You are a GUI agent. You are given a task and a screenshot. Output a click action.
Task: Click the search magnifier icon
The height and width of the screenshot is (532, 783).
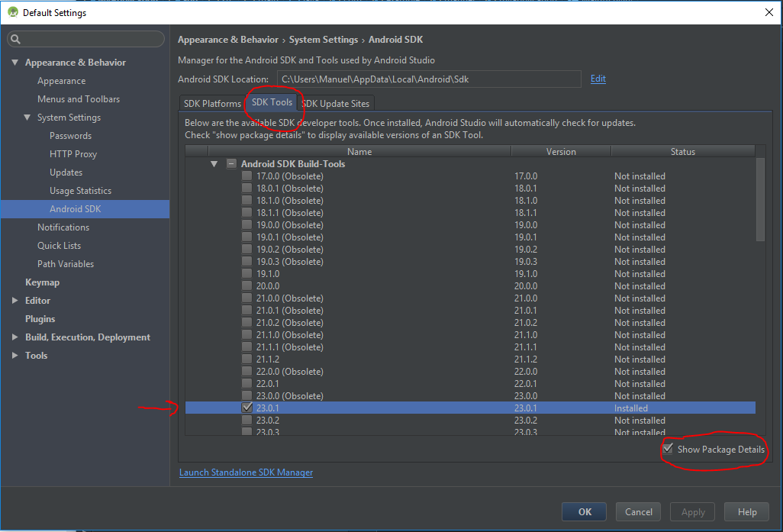click(x=15, y=39)
